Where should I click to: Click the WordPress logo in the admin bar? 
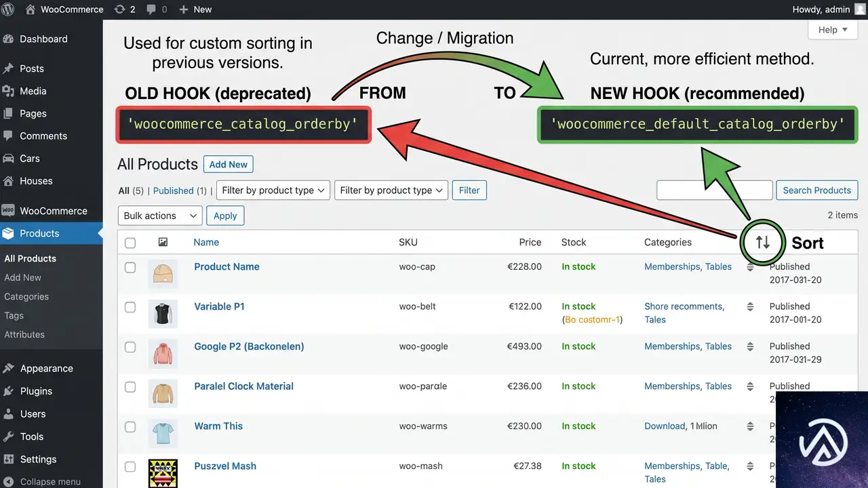tap(9, 9)
